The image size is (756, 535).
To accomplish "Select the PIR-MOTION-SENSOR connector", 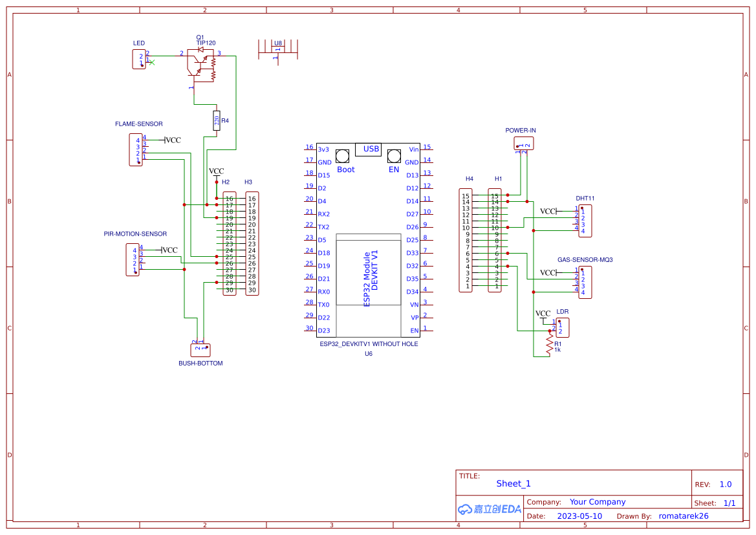I will 133,260.
